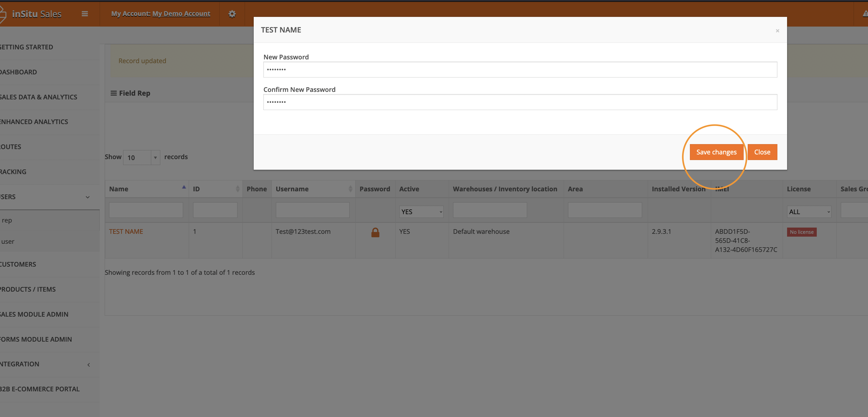The width and height of the screenshot is (868, 417).
Task: Sort table by ID column arrows
Action: 237,189
